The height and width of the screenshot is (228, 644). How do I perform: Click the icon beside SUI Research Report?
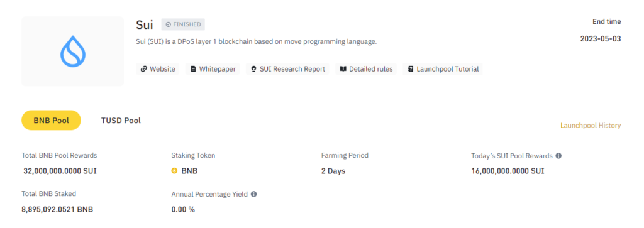click(254, 69)
